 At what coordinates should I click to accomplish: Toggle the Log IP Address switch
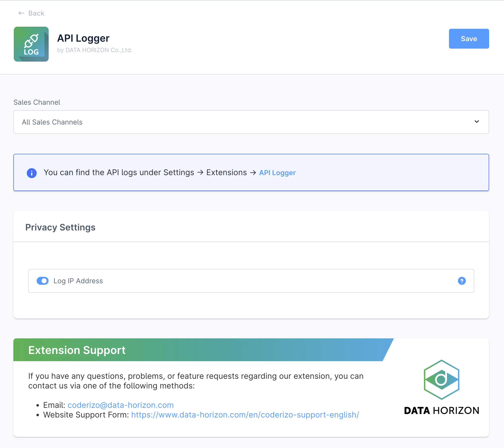[x=43, y=281]
